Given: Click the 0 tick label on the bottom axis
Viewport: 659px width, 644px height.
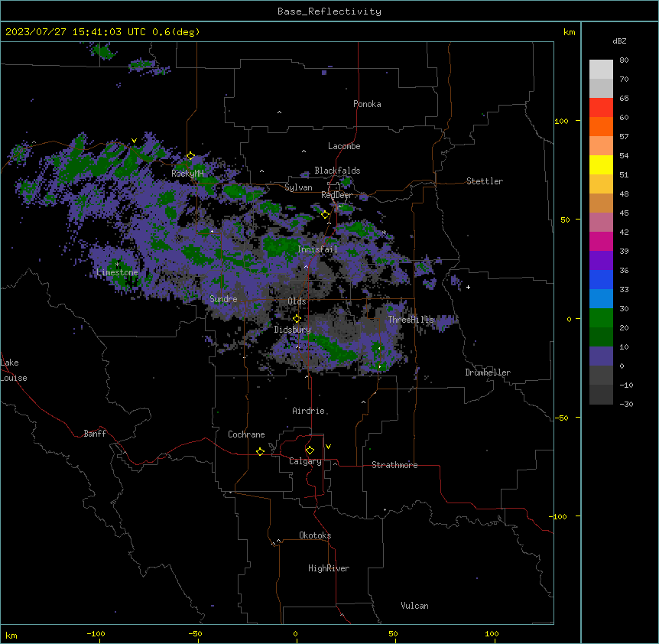Looking at the screenshot, I should pyautogui.click(x=295, y=633).
